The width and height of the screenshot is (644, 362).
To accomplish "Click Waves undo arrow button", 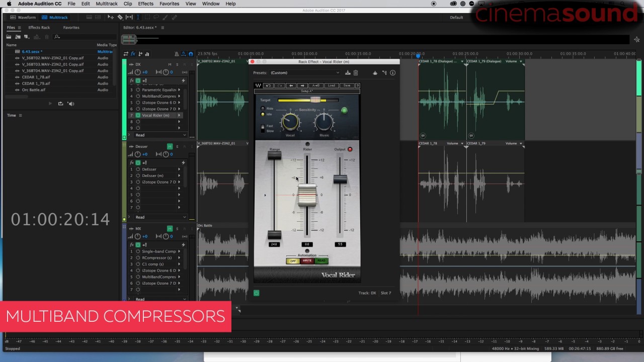I will pyautogui.click(x=268, y=85).
